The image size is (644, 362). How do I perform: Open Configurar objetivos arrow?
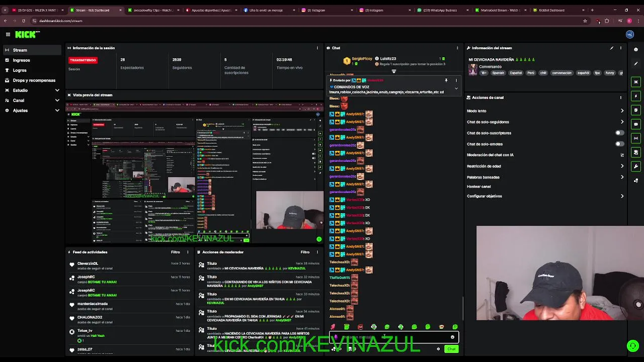click(622, 196)
